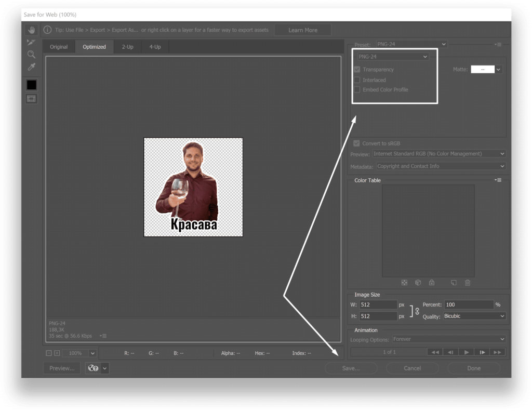The height and width of the screenshot is (411, 532).
Task: Select the Slice Select tool
Action: [32, 42]
